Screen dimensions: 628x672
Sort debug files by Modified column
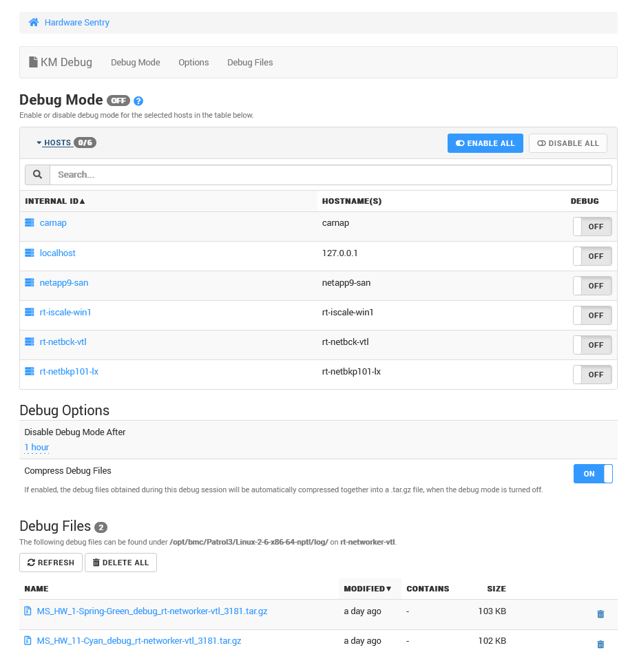[x=368, y=589]
